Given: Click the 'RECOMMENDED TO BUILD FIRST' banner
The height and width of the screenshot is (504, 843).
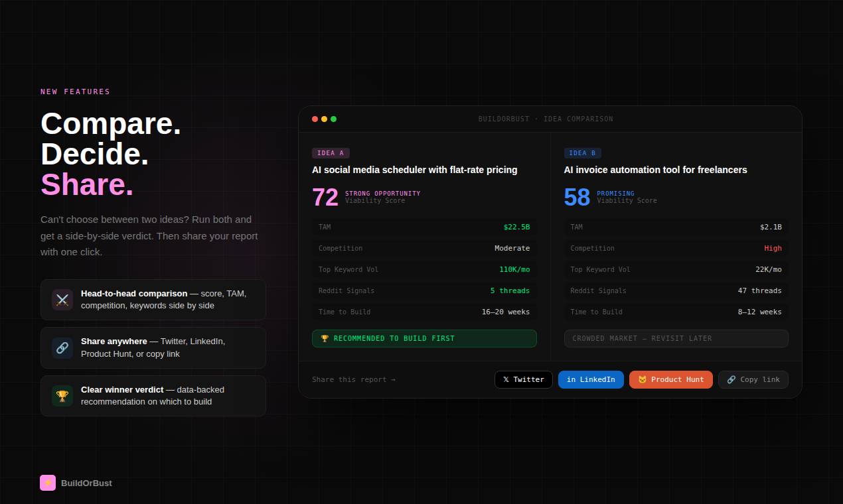Looking at the screenshot, I should (424, 338).
